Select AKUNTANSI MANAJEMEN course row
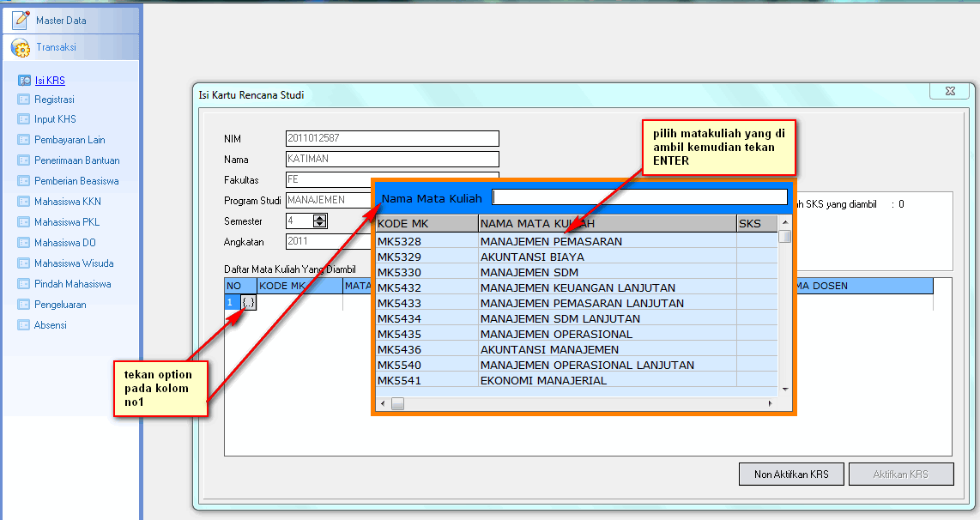This screenshot has height=520, width=980. (577, 349)
